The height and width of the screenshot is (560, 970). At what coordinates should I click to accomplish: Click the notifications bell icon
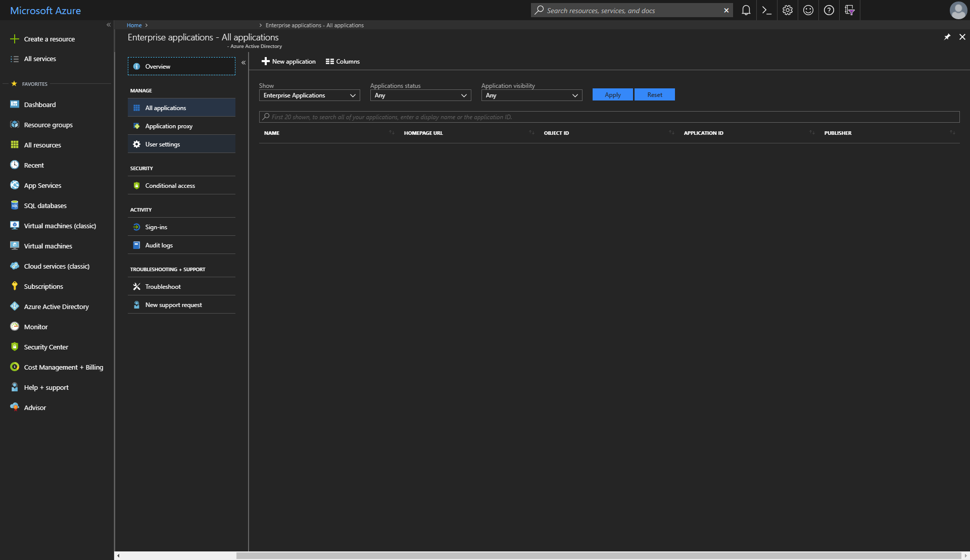746,10
